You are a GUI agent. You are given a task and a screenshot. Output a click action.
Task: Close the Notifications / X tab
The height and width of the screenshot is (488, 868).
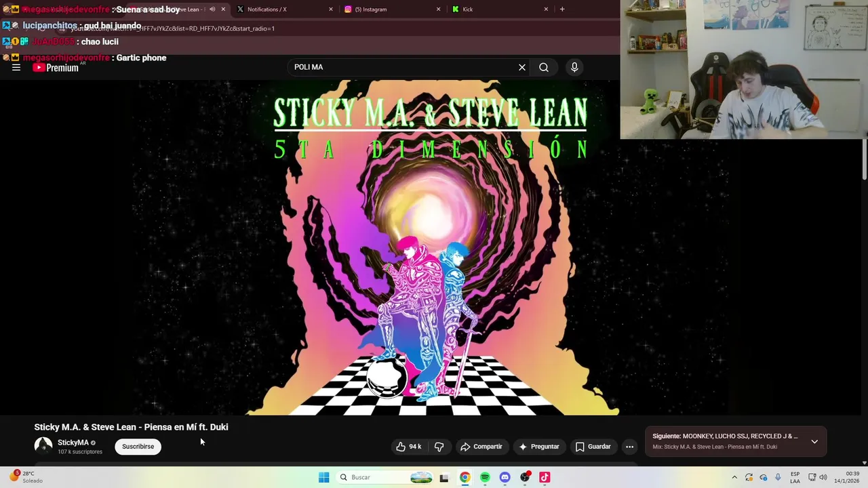[330, 9]
